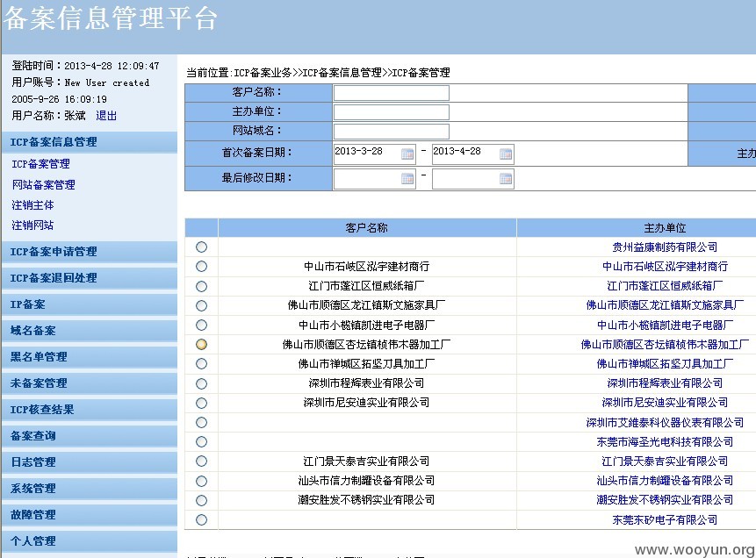Screen dimensions: 756x558
Task: Expand the 黑名单管理 sidebar section
Action: coord(90,357)
